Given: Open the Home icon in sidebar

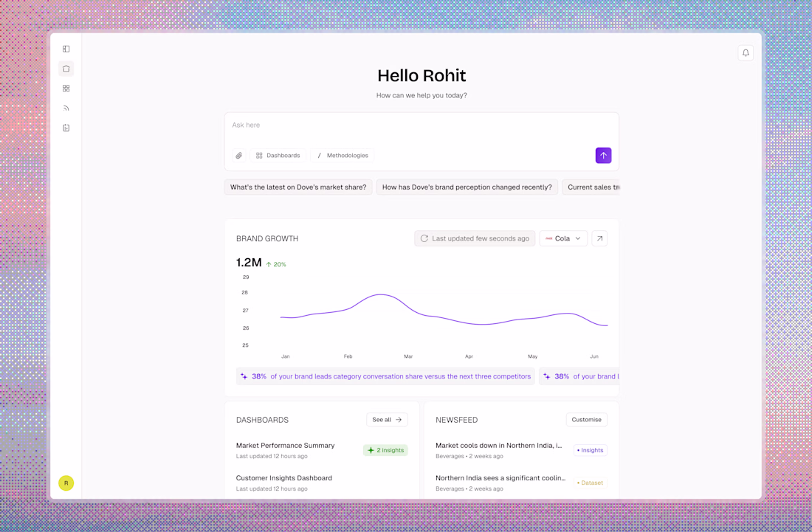Looking at the screenshot, I should (x=66, y=69).
